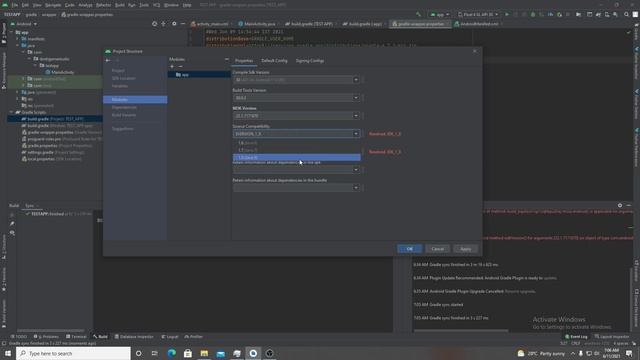Click the Windows search box
The width and height of the screenshot is (640, 360).
tap(73, 353)
